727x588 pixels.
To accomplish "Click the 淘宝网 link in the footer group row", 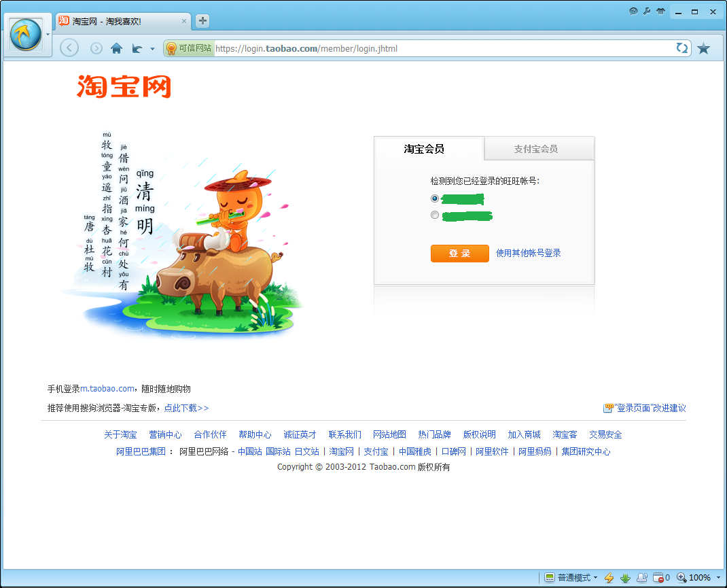I will 341,451.
